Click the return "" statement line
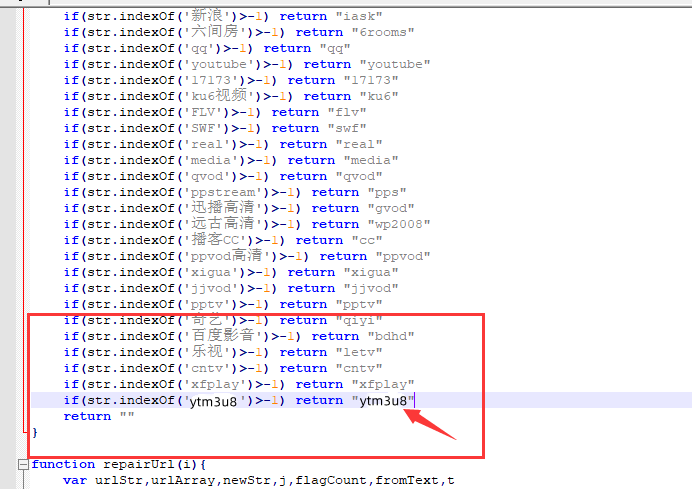The image size is (692, 489). click(99, 416)
